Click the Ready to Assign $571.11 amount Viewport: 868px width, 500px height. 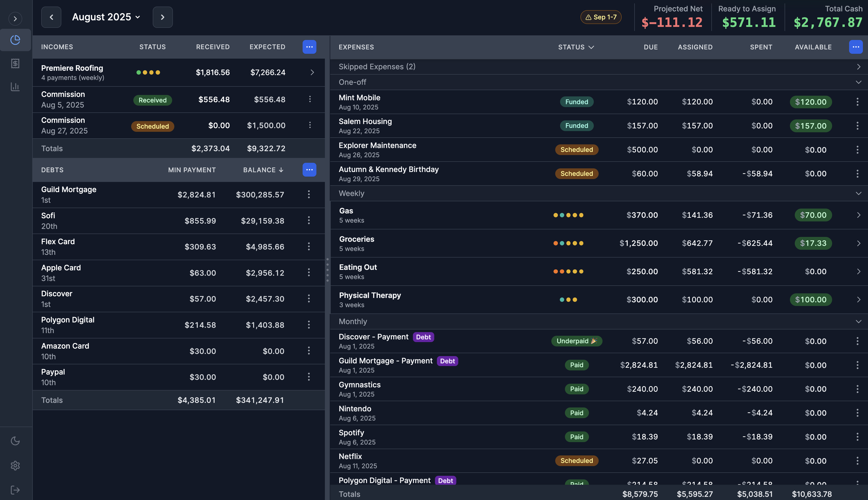point(749,23)
